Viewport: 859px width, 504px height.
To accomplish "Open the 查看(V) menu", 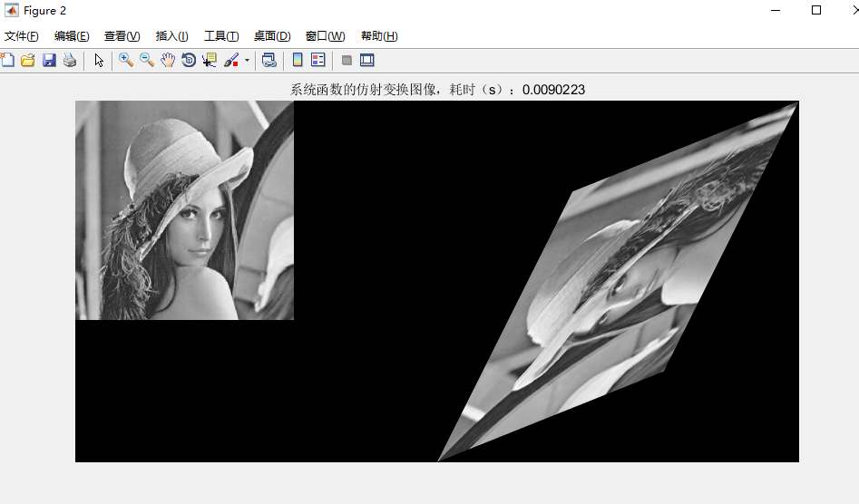I will coord(122,36).
